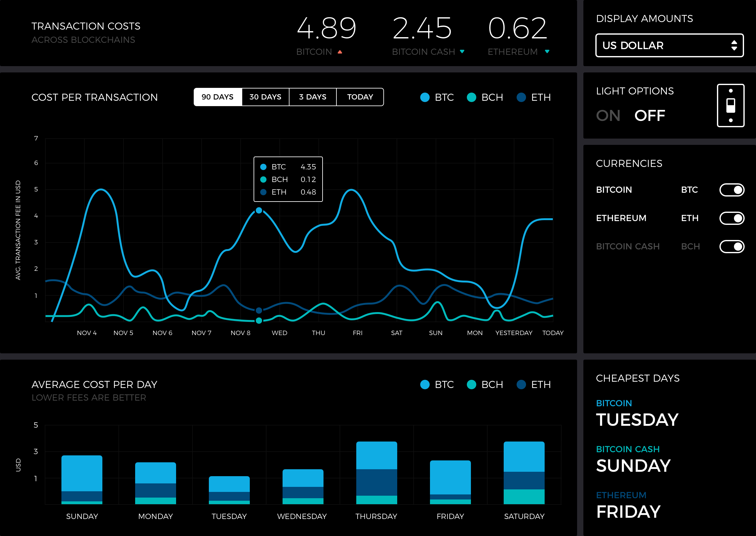The image size is (756, 536).
Task: Set light options to OFF
Action: [649, 116]
